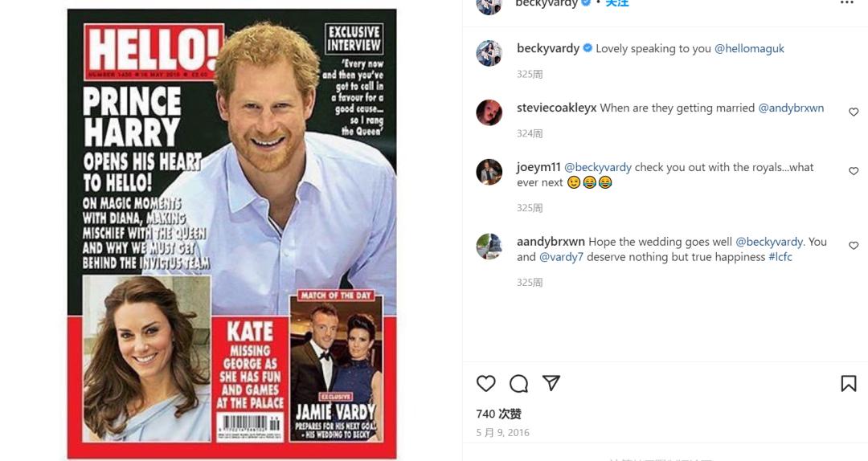Follow beckyvardy from the post header
Image resolution: width=868 pixels, height=461 pixels.
616,3
